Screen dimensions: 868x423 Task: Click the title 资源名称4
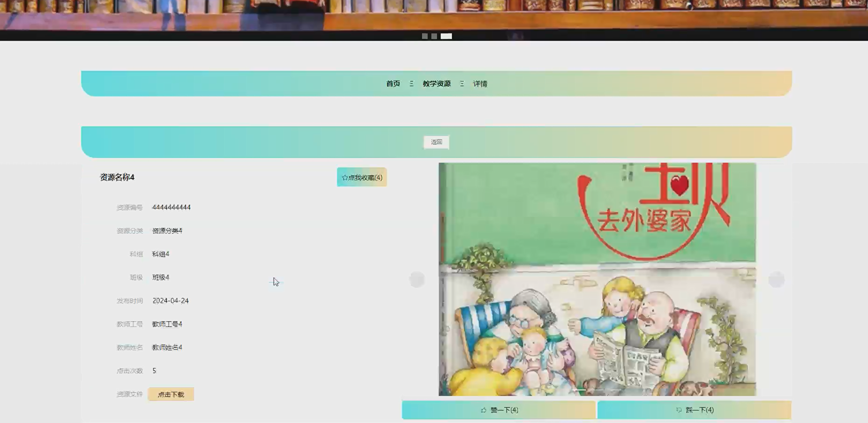[x=117, y=177]
